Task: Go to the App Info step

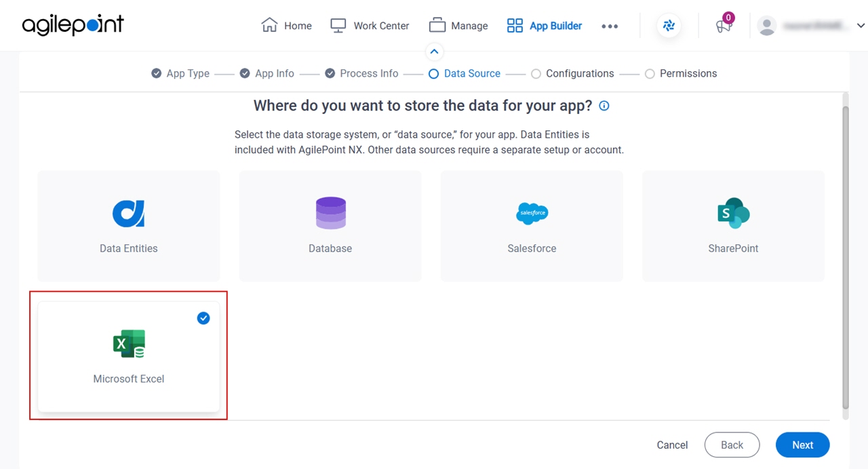Action: 267,73
